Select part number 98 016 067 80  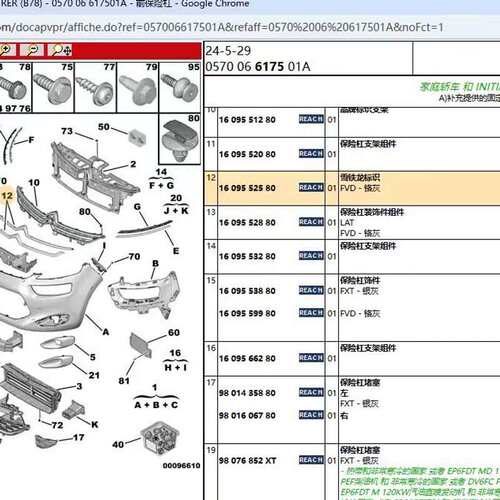[x=247, y=416]
